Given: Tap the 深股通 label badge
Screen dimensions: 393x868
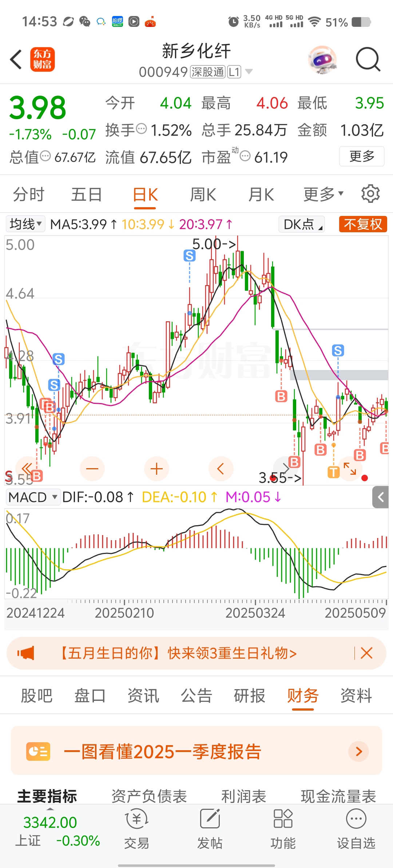Looking at the screenshot, I should pyautogui.click(x=208, y=72).
